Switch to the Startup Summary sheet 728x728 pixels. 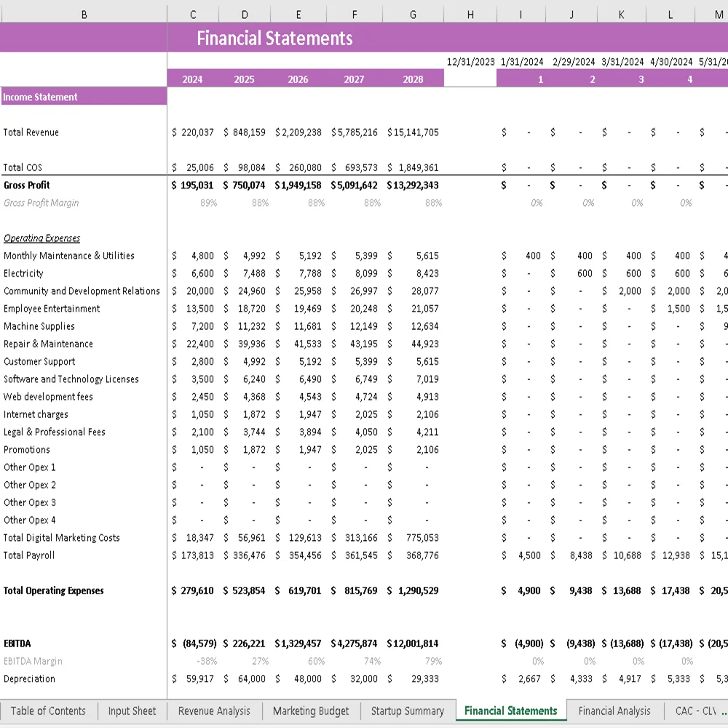coord(407,711)
